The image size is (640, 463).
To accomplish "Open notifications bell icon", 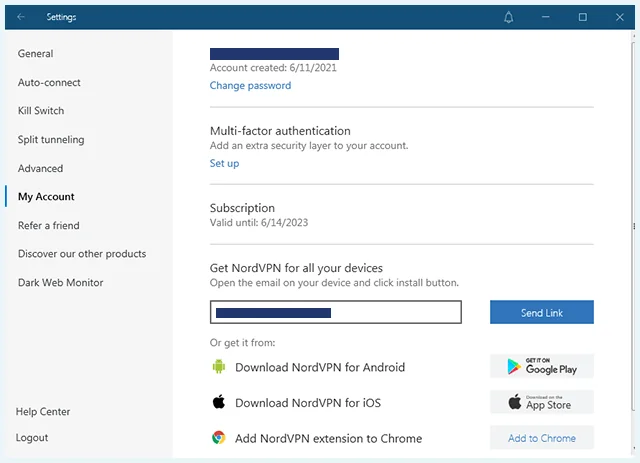I will [508, 17].
